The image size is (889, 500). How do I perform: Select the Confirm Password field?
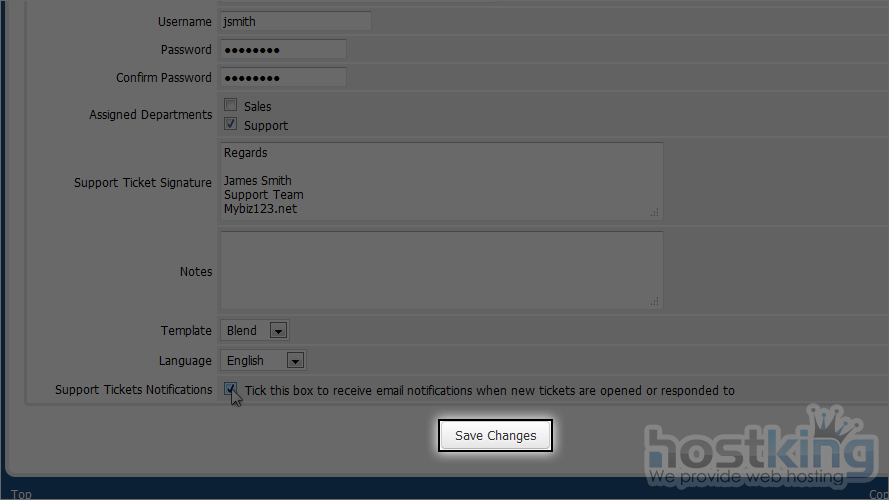point(283,77)
